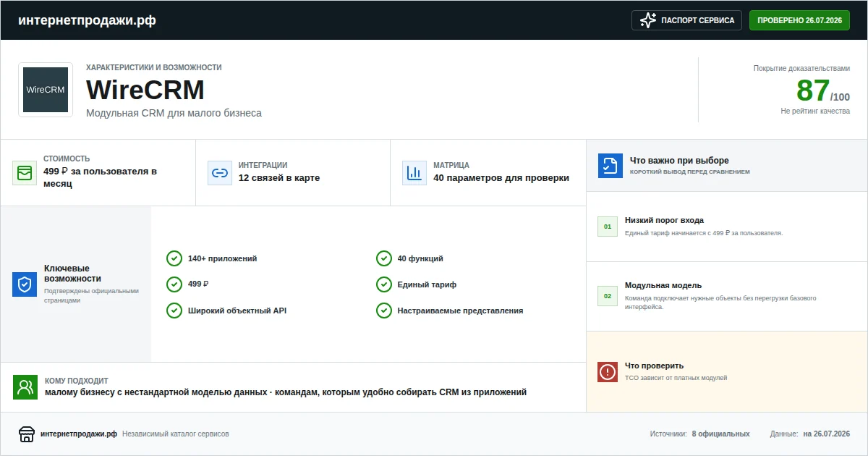
Task: Click the shield icon by Ключевые возможности
Action: pyautogui.click(x=25, y=284)
